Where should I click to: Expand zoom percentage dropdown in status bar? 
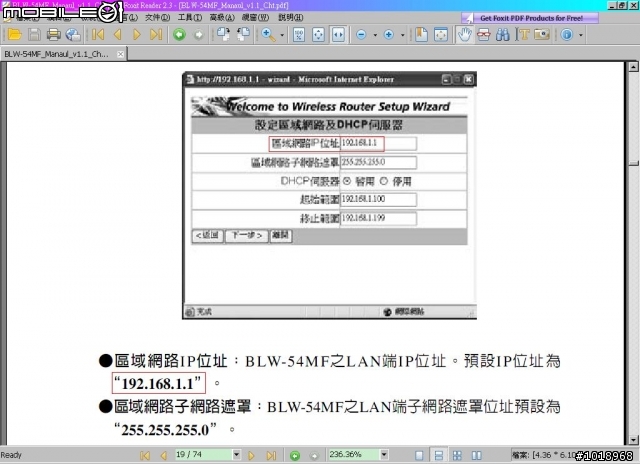coord(384,455)
